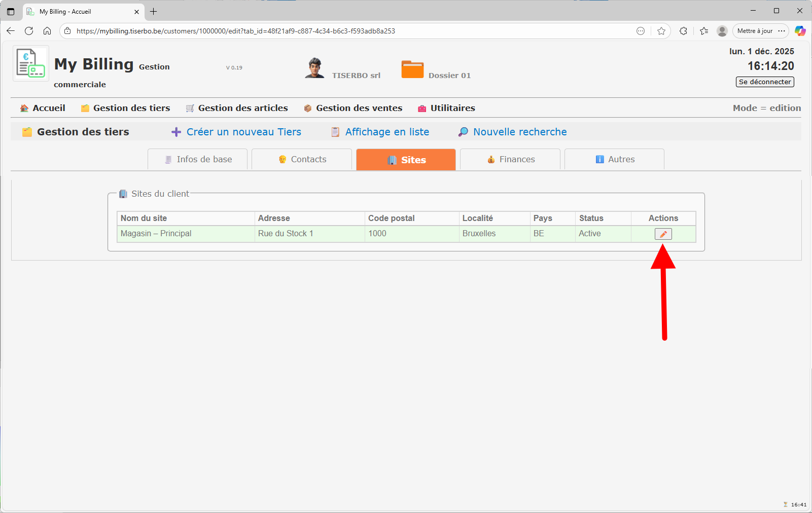Click the browser address bar URL

pos(236,31)
